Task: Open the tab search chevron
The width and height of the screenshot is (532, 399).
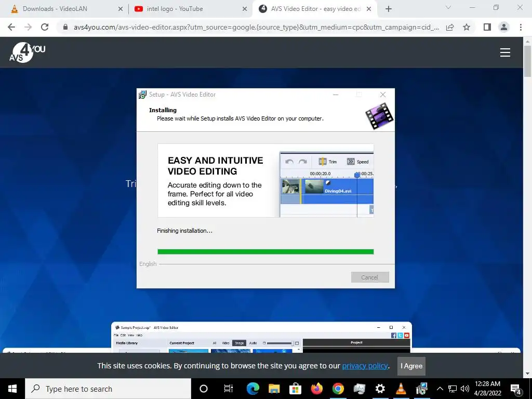Action: [x=448, y=7]
